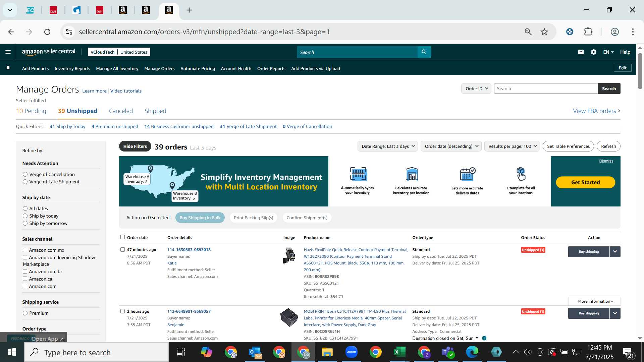Open the tab search chevron button
The width and height of the screenshot is (644, 362).
tap(10, 10)
